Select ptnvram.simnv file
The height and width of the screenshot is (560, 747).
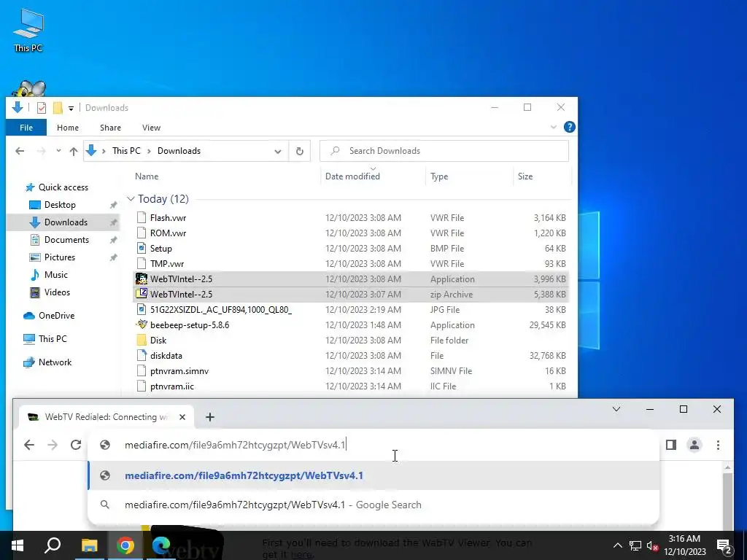pyautogui.click(x=179, y=371)
